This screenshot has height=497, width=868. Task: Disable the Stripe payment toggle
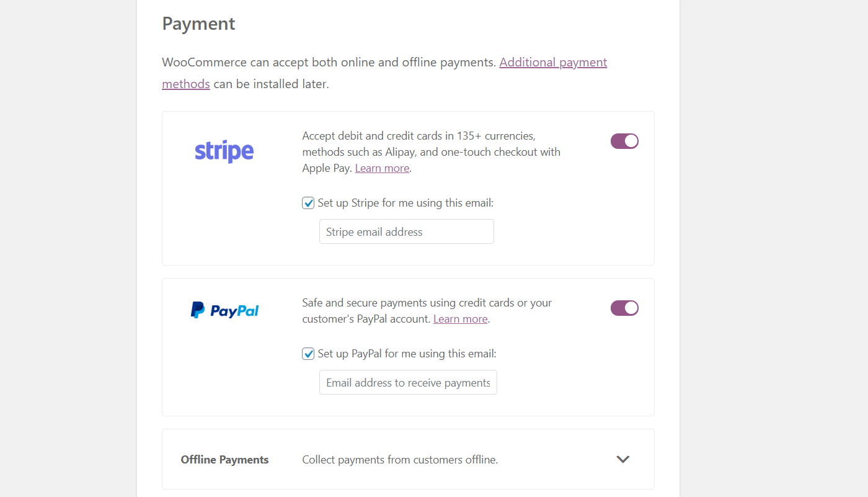pyautogui.click(x=624, y=141)
